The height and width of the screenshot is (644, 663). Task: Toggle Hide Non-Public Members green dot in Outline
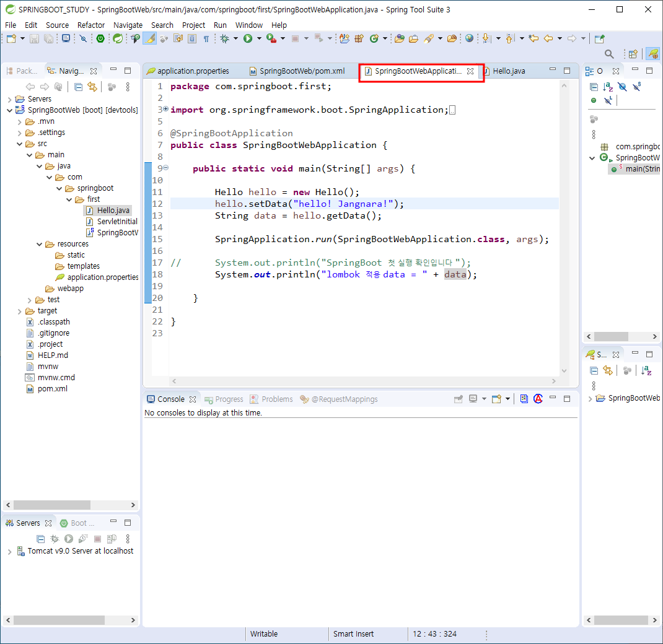point(594,100)
